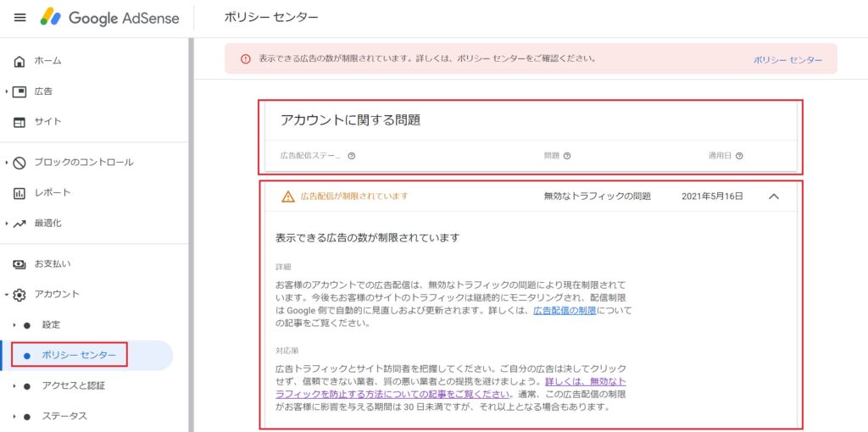Open the 広告配信の制限 article link

[565, 311]
